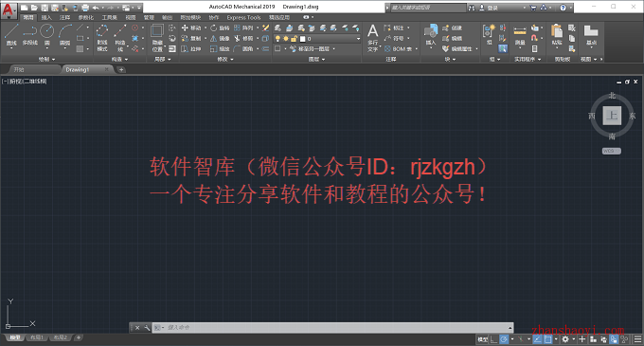
Task: Switch to the Insert ribbon tab
Action: click(x=46, y=17)
